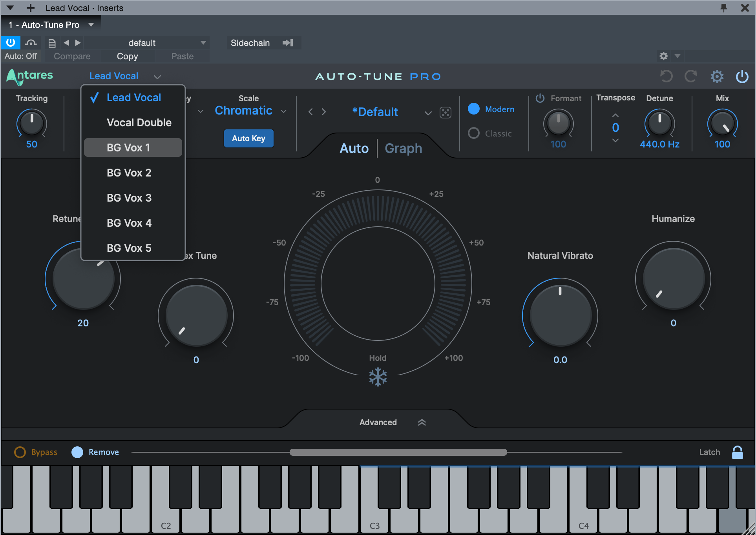This screenshot has width=756, height=535.
Task: Toggle the Formant power switch
Action: 540,98
